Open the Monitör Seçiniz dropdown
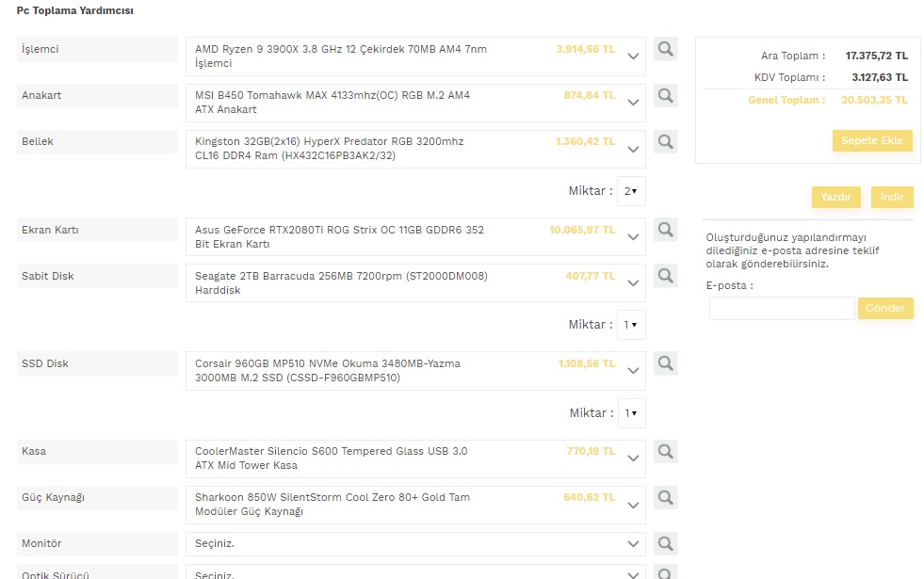 (633, 543)
